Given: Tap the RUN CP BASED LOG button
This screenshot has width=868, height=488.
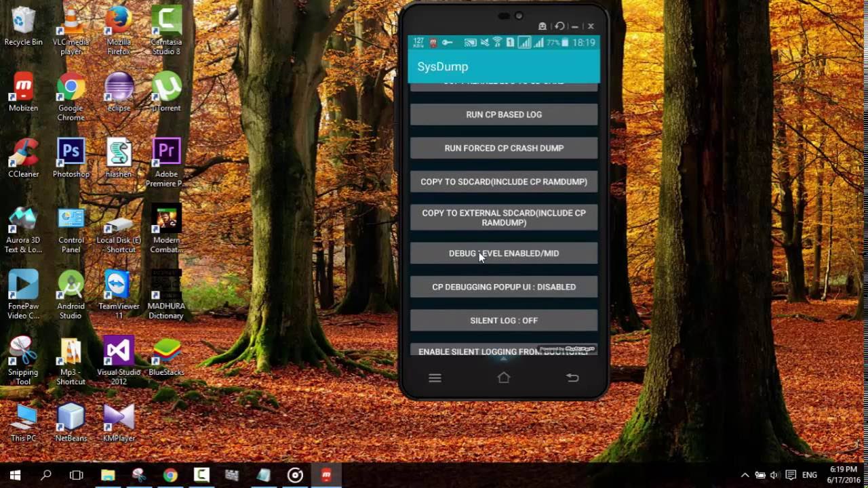Looking at the screenshot, I should pyautogui.click(x=504, y=115).
